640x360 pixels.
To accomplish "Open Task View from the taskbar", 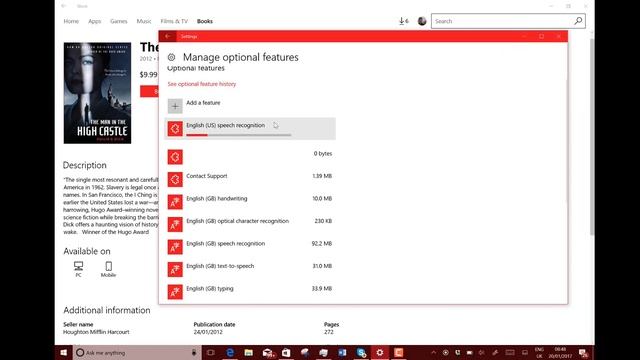I will pos(211,353).
